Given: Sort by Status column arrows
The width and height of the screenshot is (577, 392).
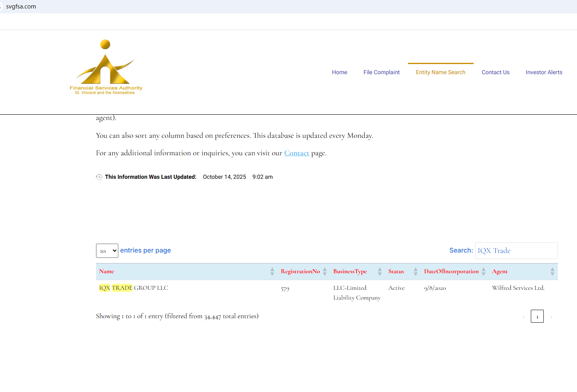Looking at the screenshot, I should [415, 272].
